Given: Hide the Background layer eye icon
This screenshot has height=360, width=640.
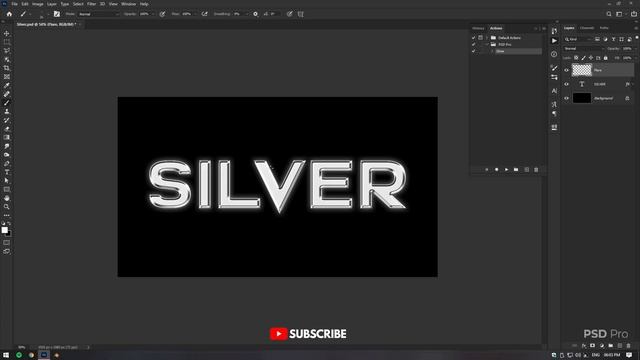Looking at the screenshot, I should point(566,98).
